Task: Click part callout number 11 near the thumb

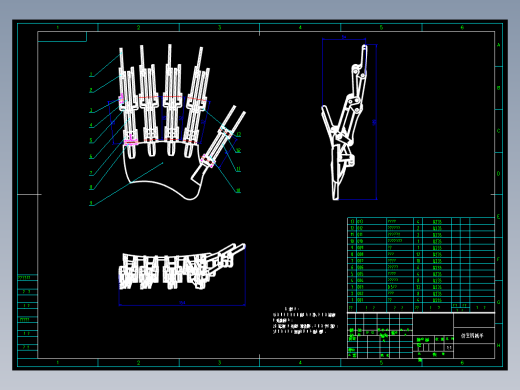Action: (x=238, y=169)
